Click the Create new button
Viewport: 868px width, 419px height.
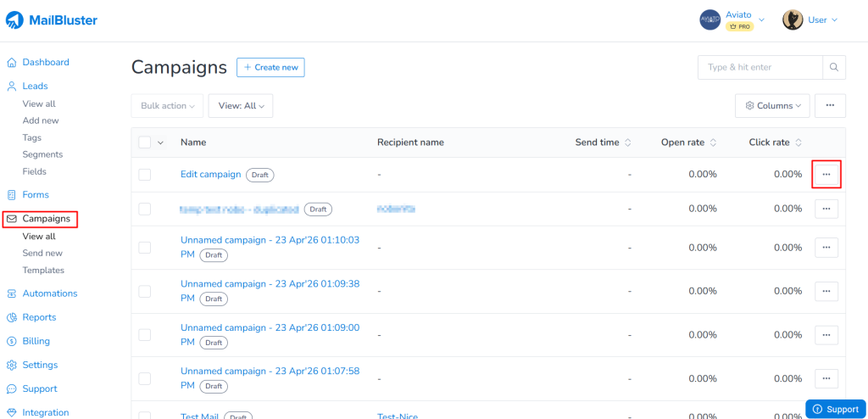pyautogui.click(x=270, y=67)
